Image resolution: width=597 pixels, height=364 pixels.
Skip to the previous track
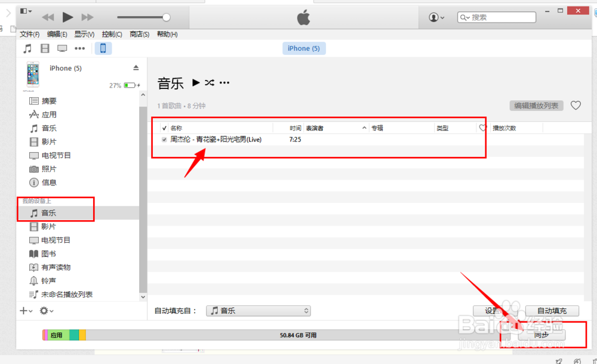[x=48, y=17]
